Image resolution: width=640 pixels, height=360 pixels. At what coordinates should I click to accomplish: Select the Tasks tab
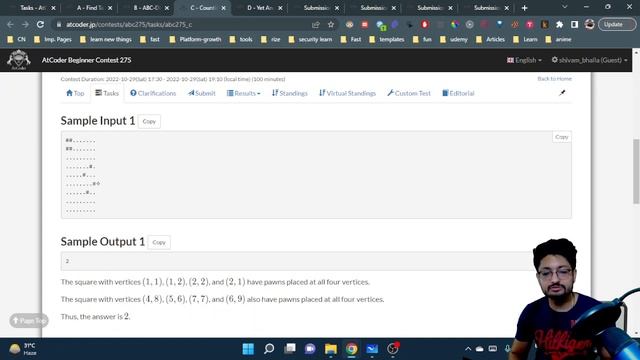(x=107, y=93)
